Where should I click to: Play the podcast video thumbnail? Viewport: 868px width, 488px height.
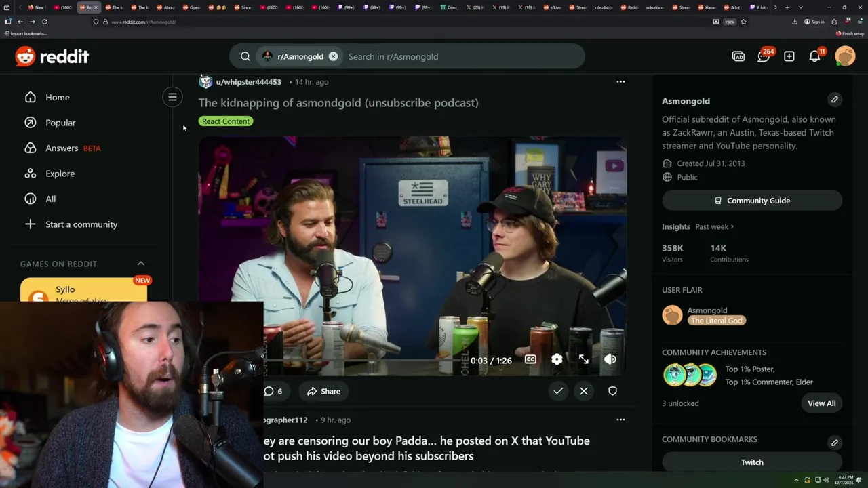(x=412, y=256)
